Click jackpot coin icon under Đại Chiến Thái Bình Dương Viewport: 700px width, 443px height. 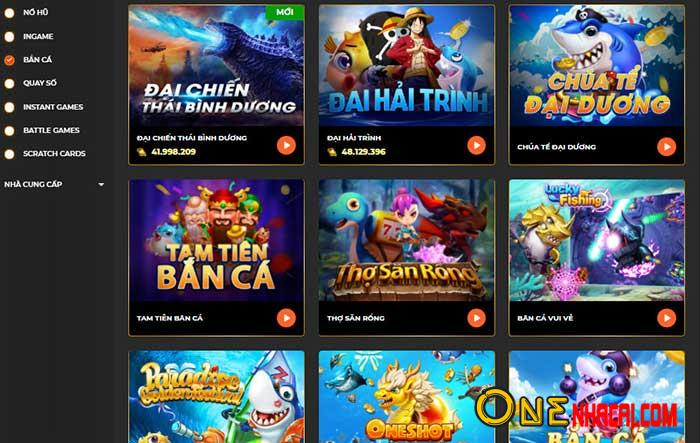point(142,152)
